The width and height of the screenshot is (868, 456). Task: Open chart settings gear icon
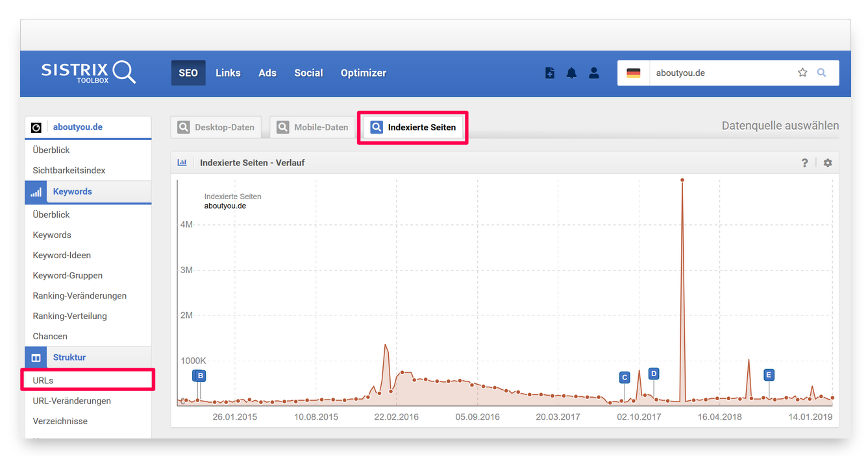pyautogui.click(x=828, y=163)
